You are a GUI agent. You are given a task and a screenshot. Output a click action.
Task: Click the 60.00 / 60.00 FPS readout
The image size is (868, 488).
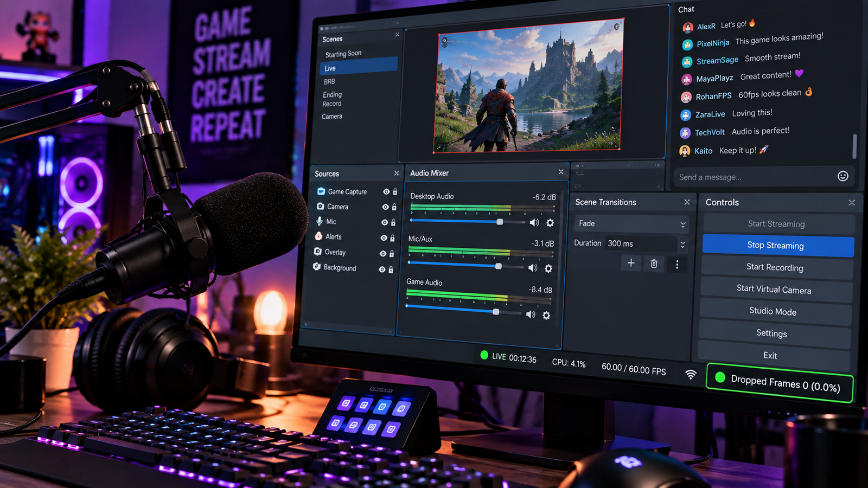(634, 369)
